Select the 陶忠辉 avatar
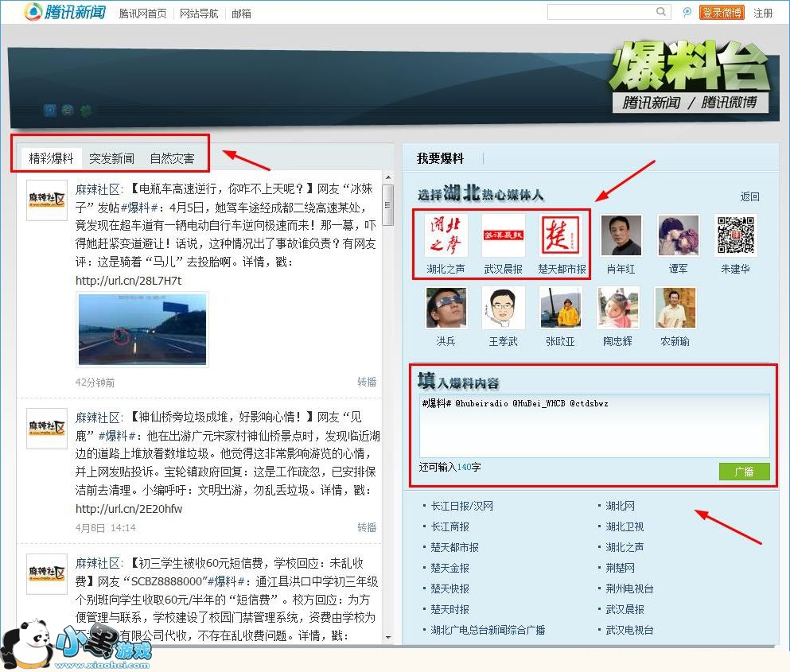This screenshot has height=672, width=790. click(x=617, y=308)
